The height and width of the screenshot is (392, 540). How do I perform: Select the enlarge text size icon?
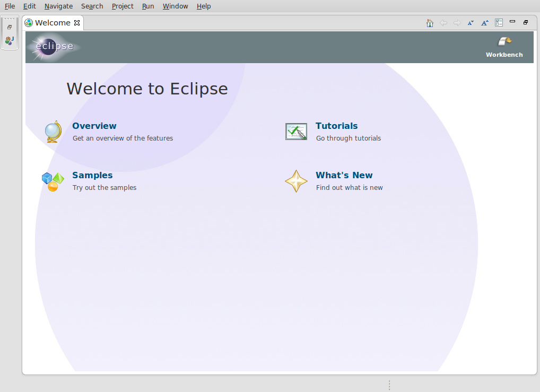pyautogui.click(x=484, y=23)
